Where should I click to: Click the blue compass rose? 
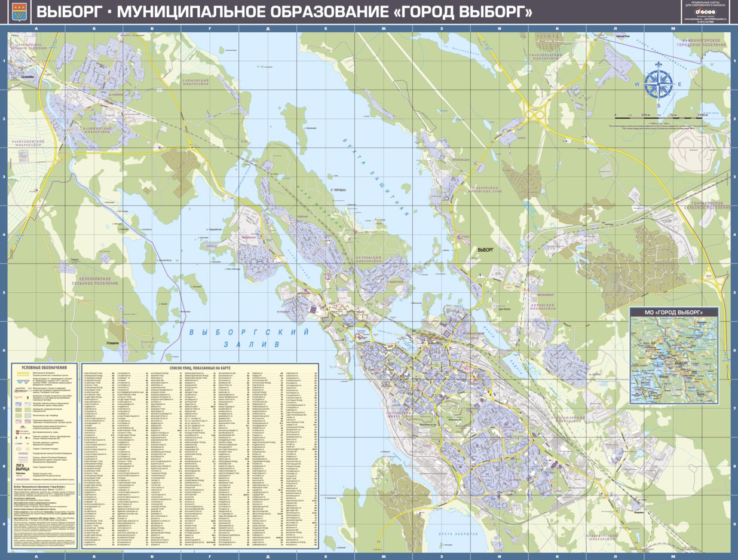coord(658,85)
